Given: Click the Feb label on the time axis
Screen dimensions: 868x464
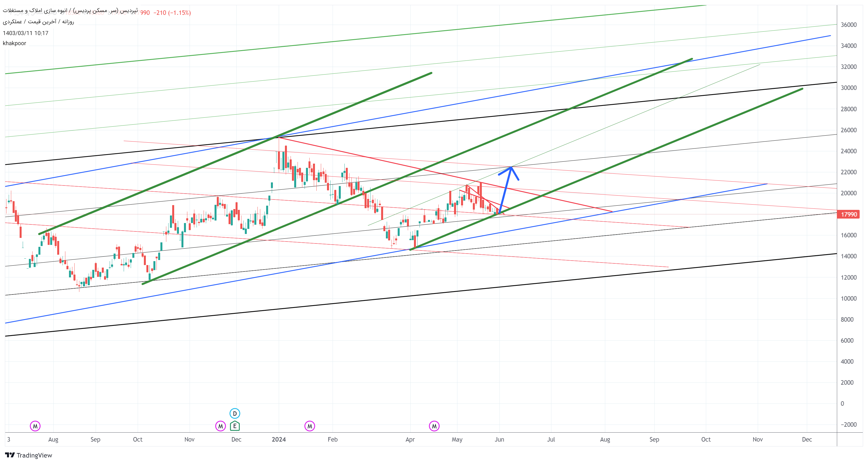Looking at the screenshot, I should [x=332, y=439].
